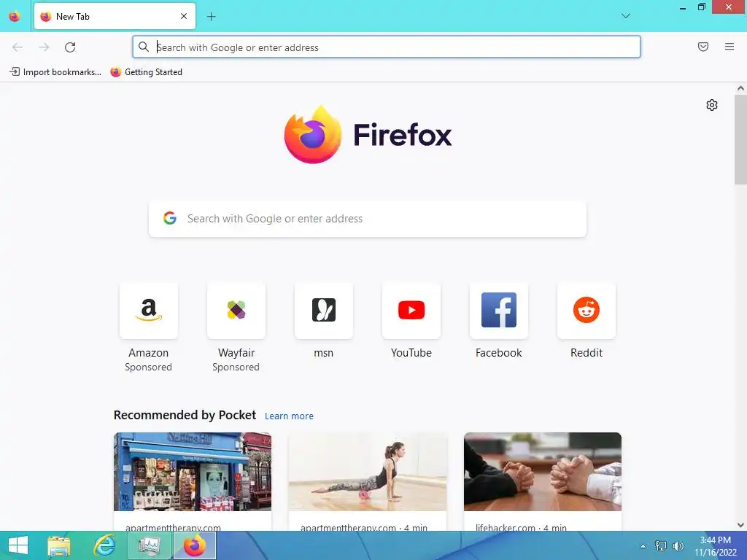Viewport: 747px width, 560px height.
Task: Click the Back navigation arrow
Action: pyautogui.click(x=18, y=47)
